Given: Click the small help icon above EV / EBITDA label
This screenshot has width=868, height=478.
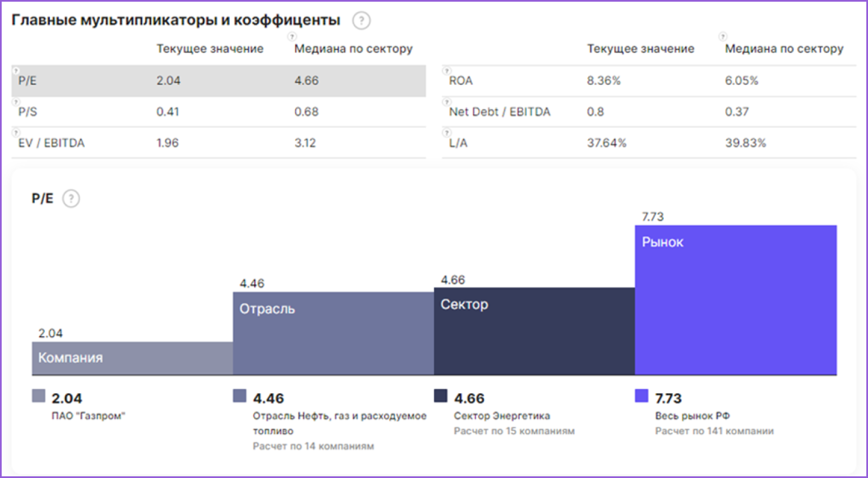Looking at the screenshot, I should pyautogui.click(x=16, y=133).
